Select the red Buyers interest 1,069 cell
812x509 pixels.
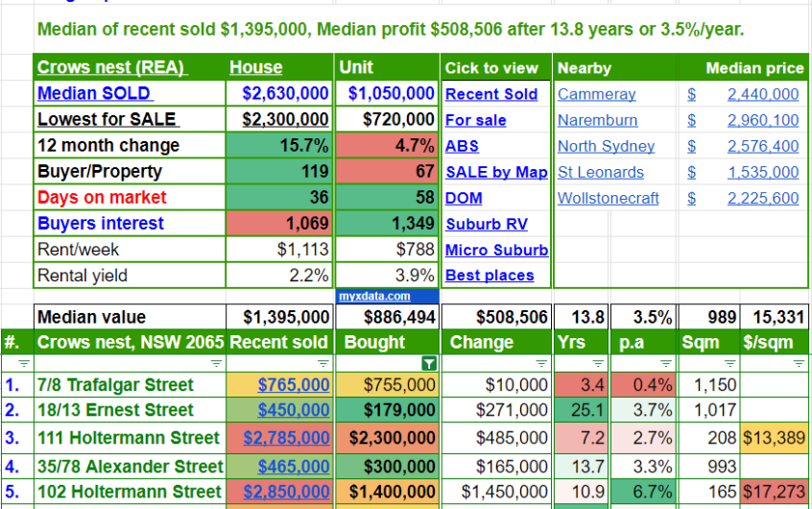point(279,224)
